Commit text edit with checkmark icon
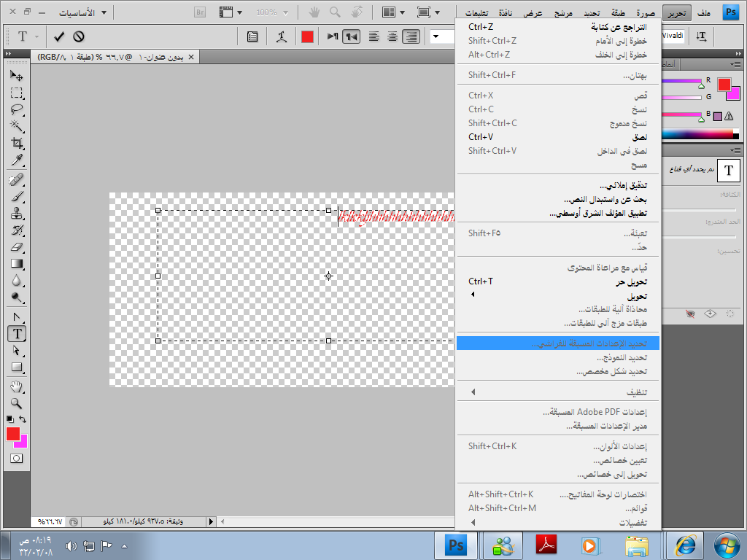Screen dimensions: 747x560 click(59, 36)
